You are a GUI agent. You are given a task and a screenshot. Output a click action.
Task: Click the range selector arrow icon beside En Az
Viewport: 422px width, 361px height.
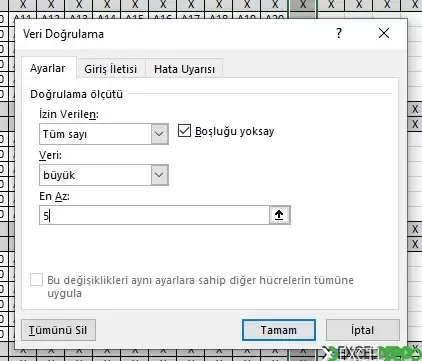coord(279,215)
